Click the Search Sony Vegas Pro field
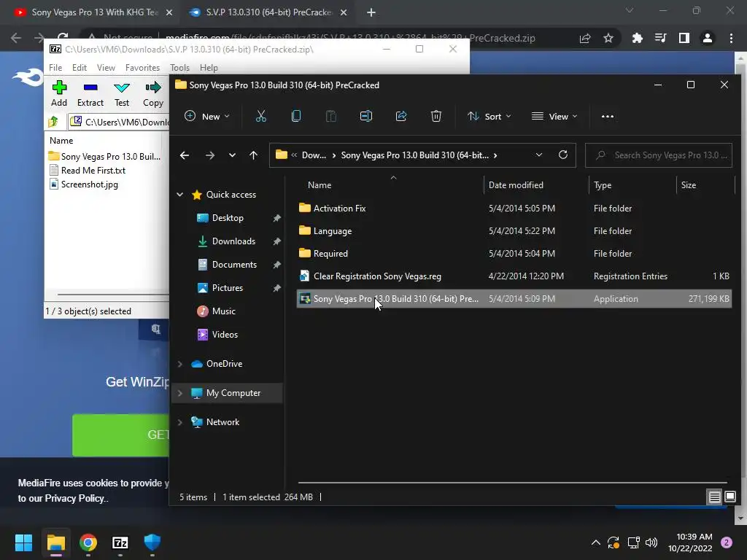 click(x=659, y=155)
